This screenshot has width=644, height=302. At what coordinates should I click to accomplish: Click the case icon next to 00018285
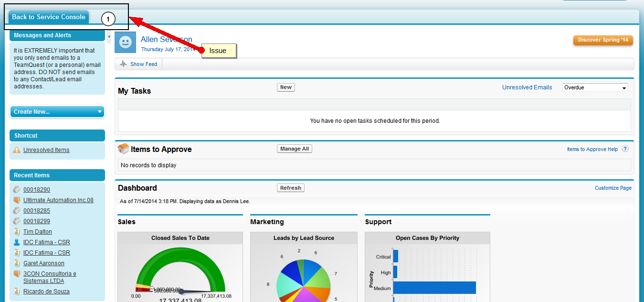[17, 211]
